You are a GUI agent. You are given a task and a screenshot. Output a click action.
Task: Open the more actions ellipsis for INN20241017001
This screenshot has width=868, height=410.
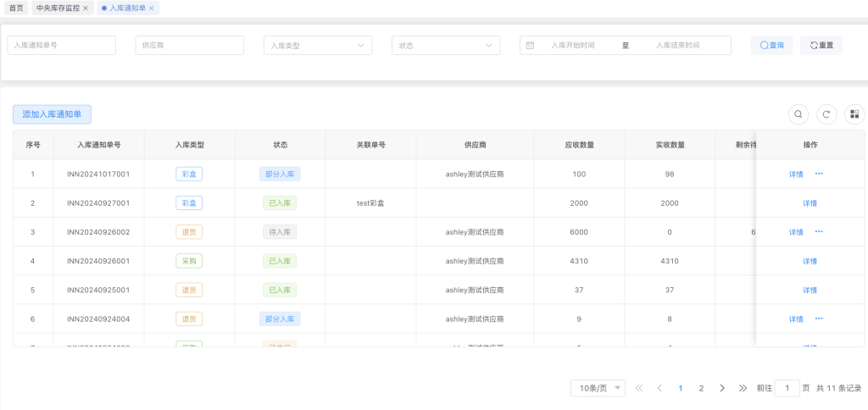[x=819, y=174]
